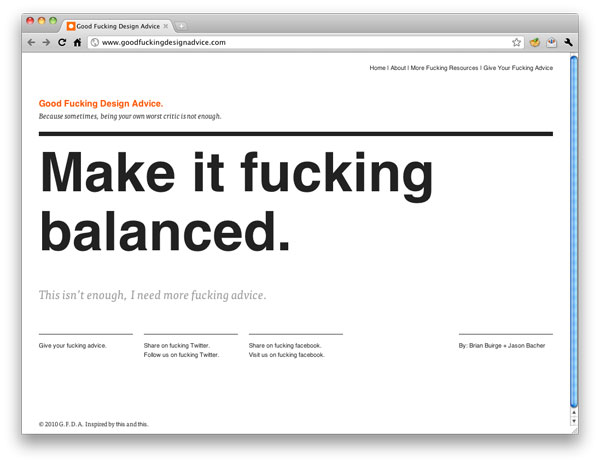Screen dimensions: 600x464
Task: Click the first 'this' inspiration link
Action: point(120,424)
